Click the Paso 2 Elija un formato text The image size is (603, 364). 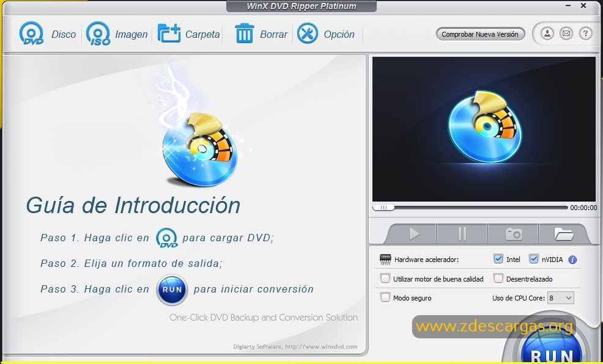pos(131,263)
